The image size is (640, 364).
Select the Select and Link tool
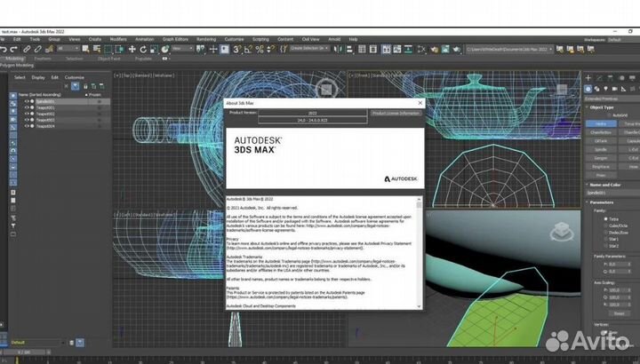pos(27,50)
